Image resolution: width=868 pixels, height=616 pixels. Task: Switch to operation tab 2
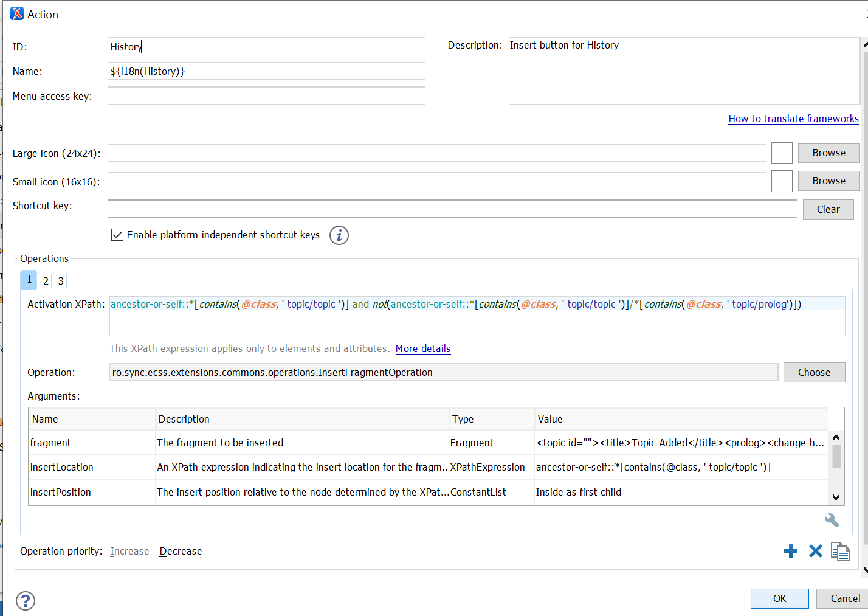46,281
